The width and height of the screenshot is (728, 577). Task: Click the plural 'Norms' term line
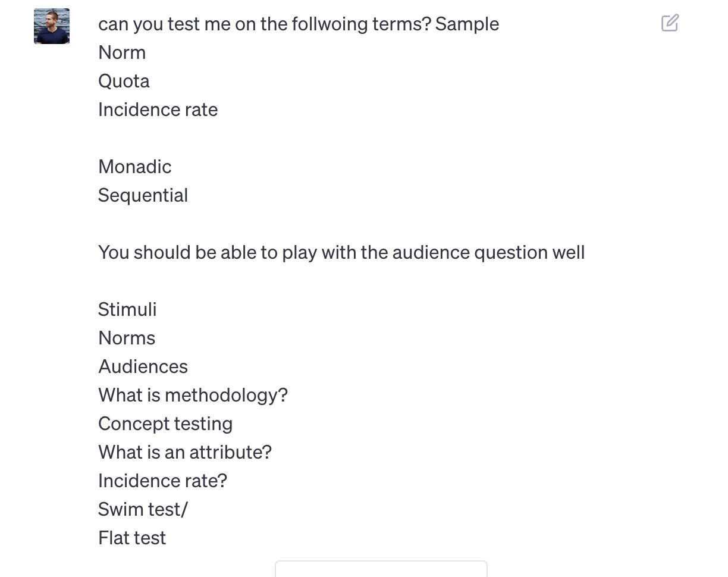127,338
